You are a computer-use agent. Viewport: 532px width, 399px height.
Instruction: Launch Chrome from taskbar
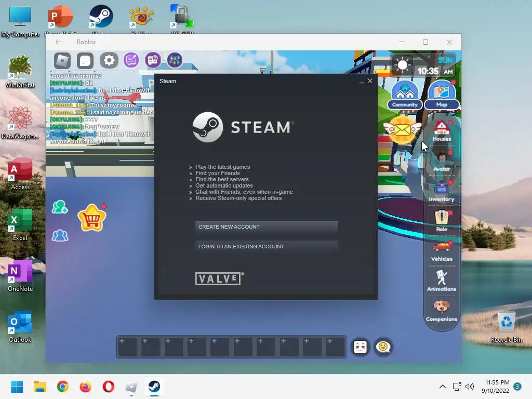[63, 387]
